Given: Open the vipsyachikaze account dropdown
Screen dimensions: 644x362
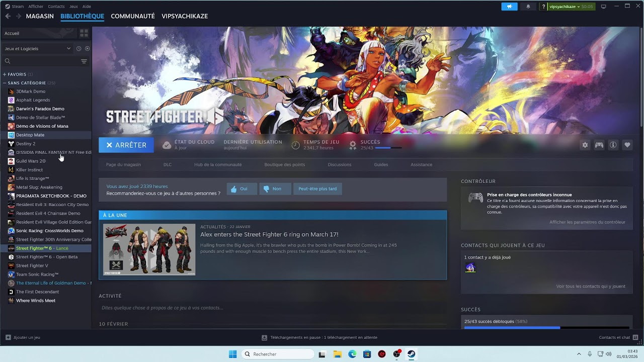Looking at the screenshot, I should [x=571, y=7].
